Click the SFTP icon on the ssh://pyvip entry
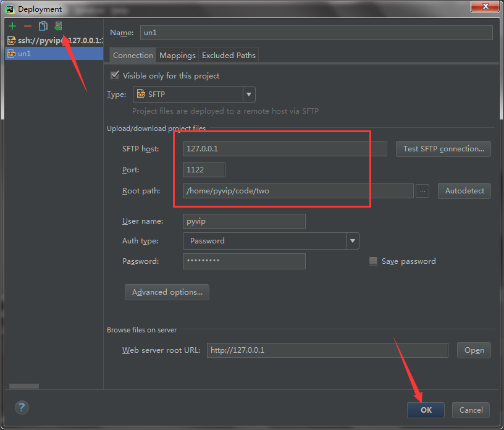504x430 pixels. click(10, 40)
